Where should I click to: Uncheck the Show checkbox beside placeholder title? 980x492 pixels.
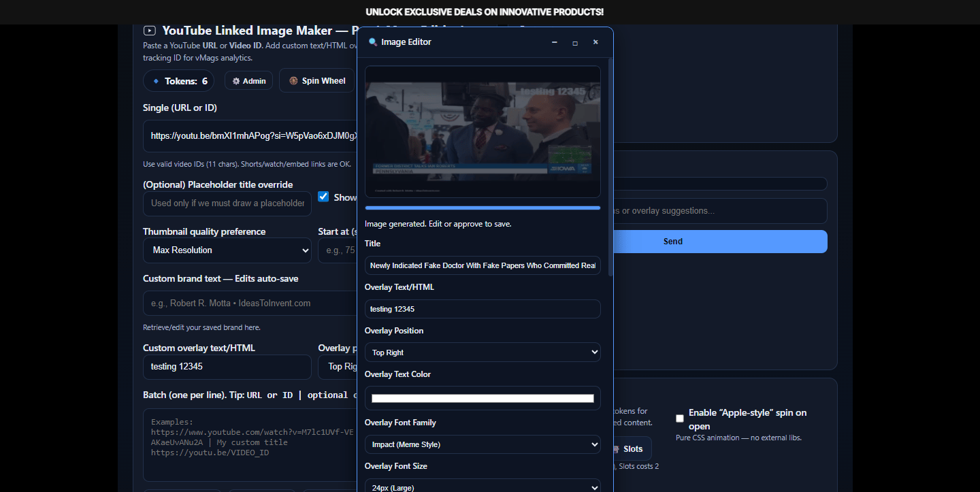point(323,197)
